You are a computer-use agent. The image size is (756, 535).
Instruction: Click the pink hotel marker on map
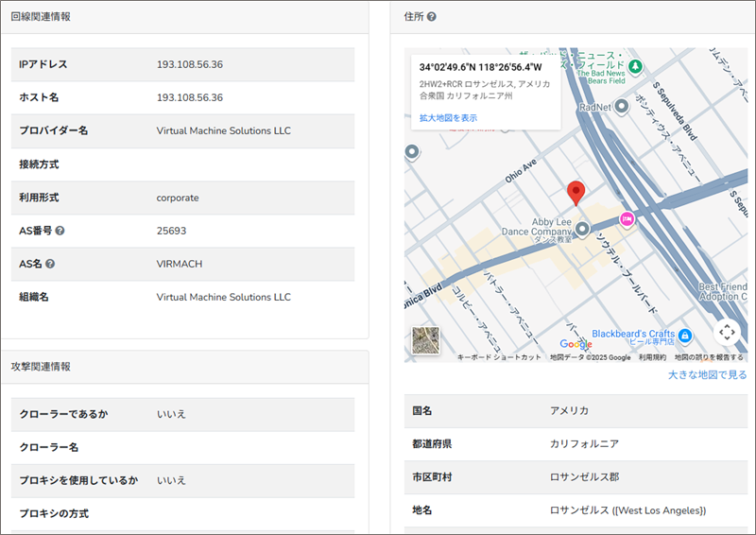pos(626,219)
